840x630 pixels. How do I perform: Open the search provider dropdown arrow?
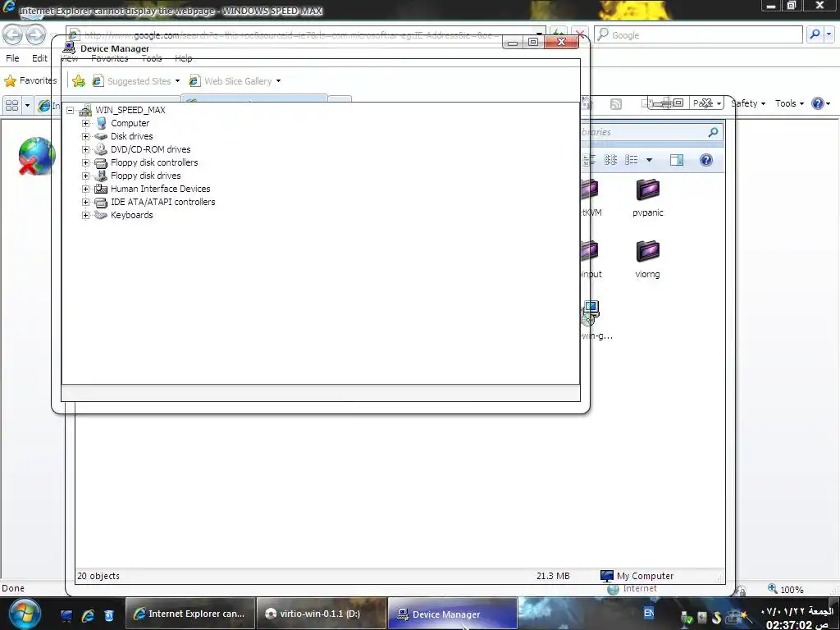[x=829, y=34]
